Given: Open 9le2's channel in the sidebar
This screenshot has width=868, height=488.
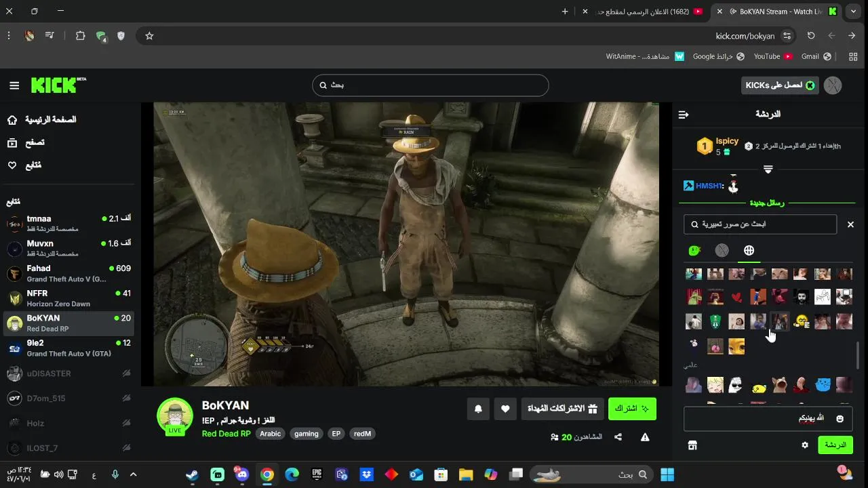Looking at the screenshot, I should pyautogui.click(x=68, y=348).
